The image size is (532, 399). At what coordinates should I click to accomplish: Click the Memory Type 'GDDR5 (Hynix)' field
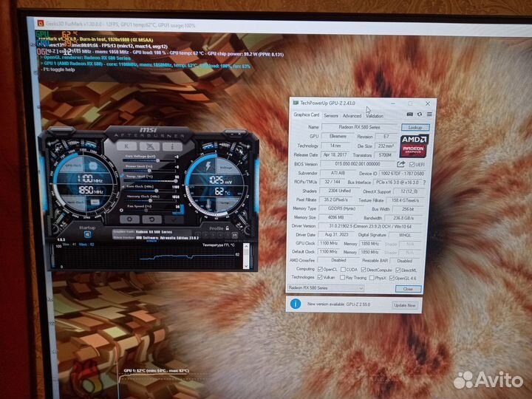point(341,208)
